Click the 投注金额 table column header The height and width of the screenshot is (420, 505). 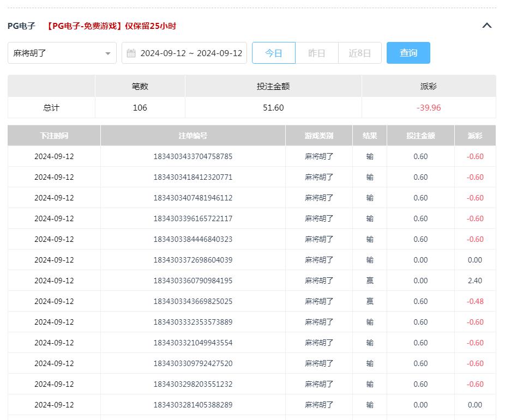click(x=420, y=136)
